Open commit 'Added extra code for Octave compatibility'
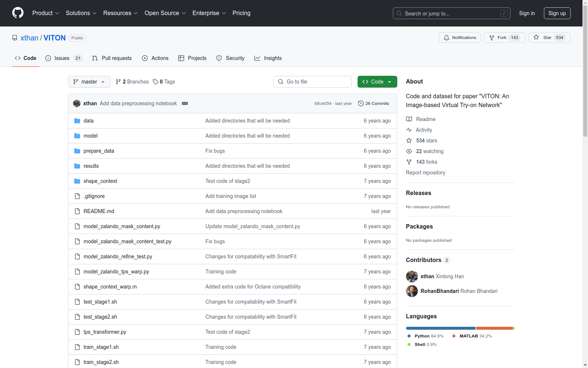Viewport: 588px width, 368px height. (253, 287)
